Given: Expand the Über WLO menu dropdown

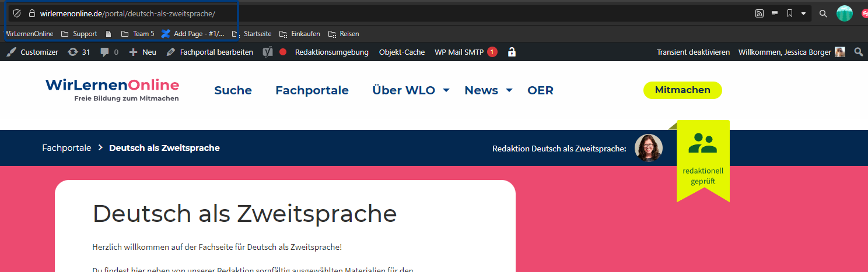Looking at the screenshot, I should coord(446,90).
